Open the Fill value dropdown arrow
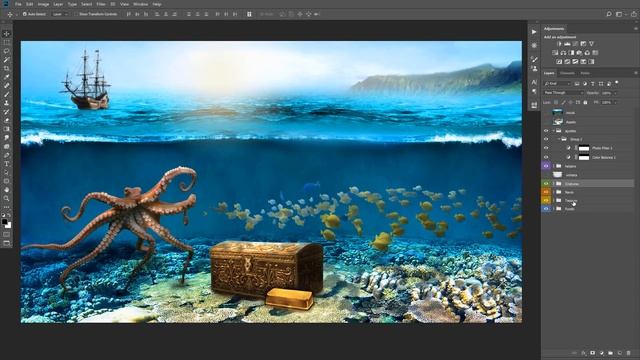 pyautogui.click(x=615, y=102)
